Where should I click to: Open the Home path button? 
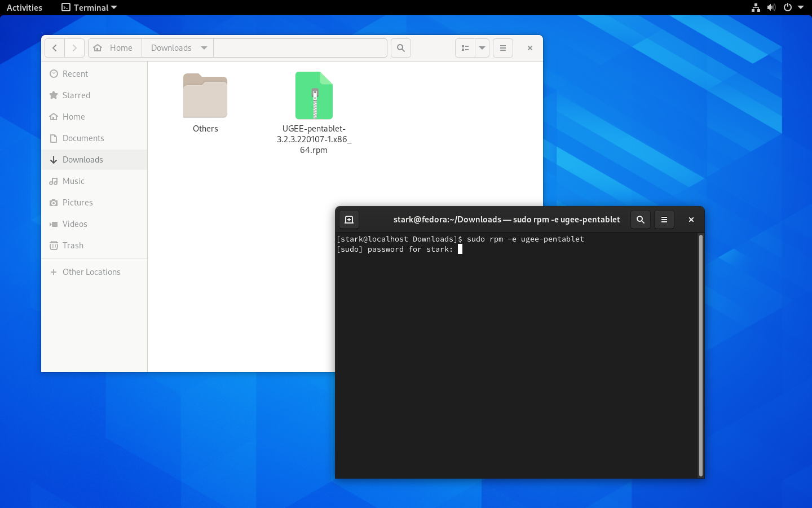tap(114, 48)
